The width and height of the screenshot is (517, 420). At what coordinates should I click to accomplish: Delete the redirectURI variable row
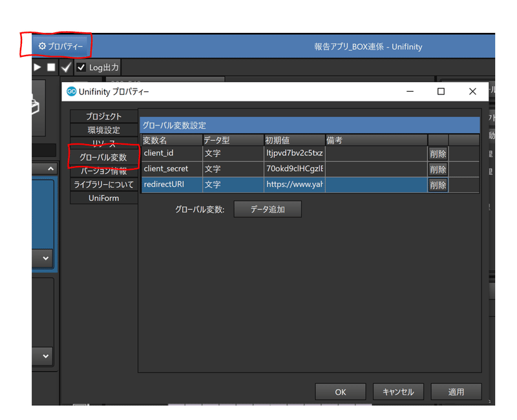pos(438,185)
